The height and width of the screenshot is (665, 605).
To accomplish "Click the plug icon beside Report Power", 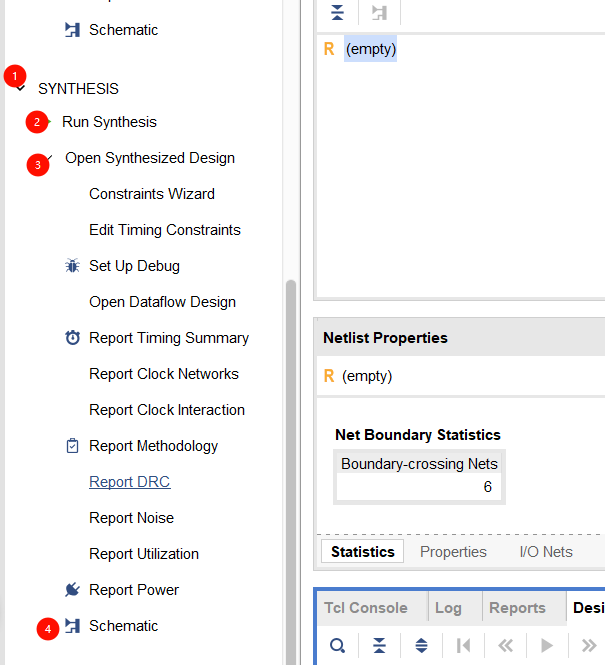I will (72, 590).
